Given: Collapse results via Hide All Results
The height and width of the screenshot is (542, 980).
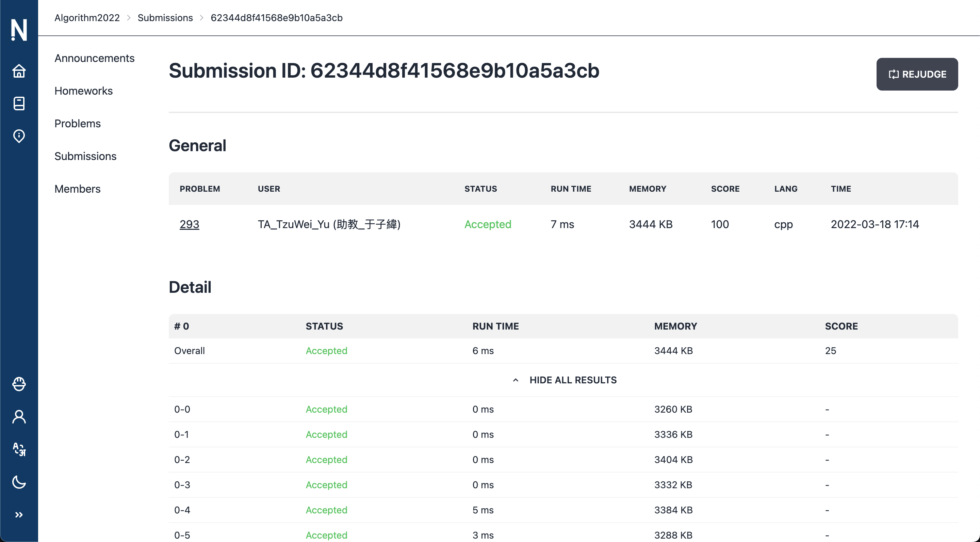Looking at the screenshot, I should coord(573,380).
